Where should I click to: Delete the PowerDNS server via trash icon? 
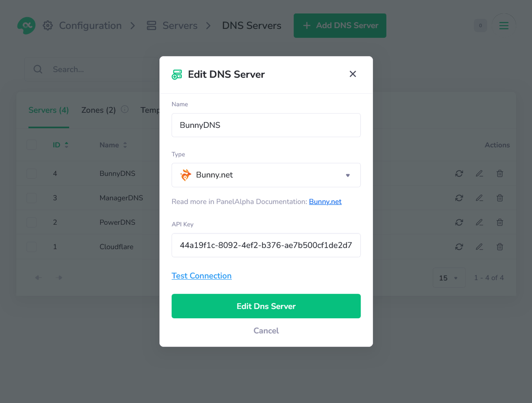tap(500, 222)
